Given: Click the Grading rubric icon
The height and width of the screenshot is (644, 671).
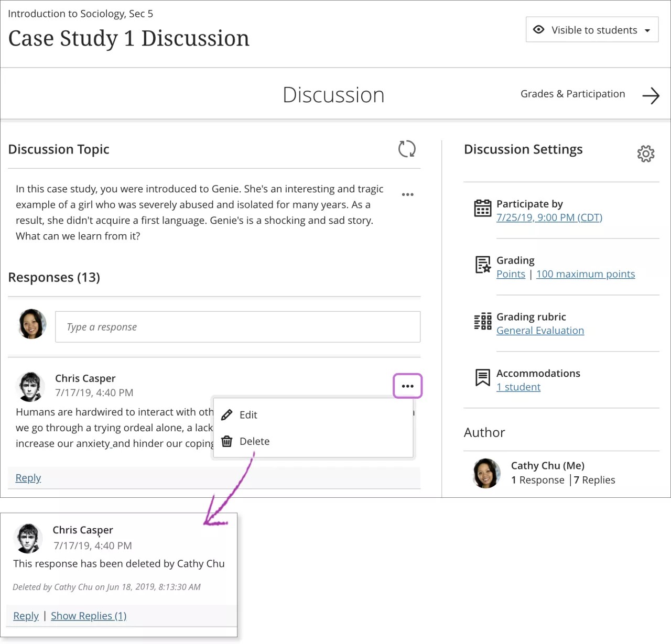Looking at the screenshot, I should point(482,322).
